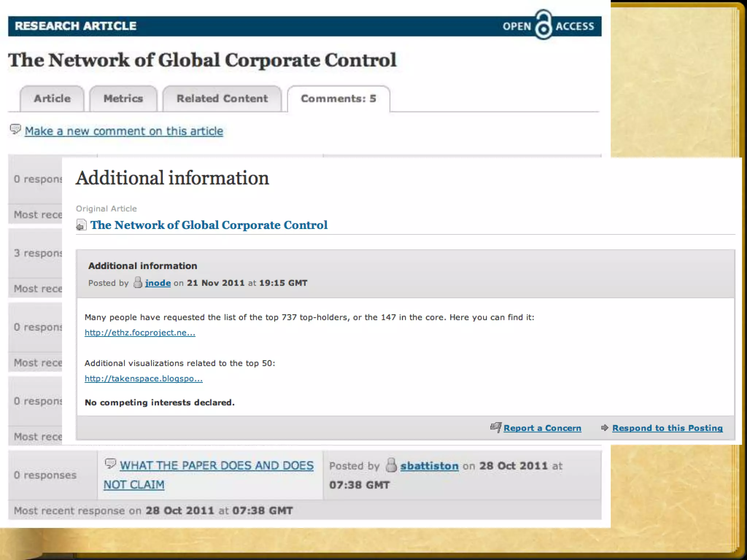Open the jnode user profile link
This screenshot has height=560, width=747.
pos(158,283)
